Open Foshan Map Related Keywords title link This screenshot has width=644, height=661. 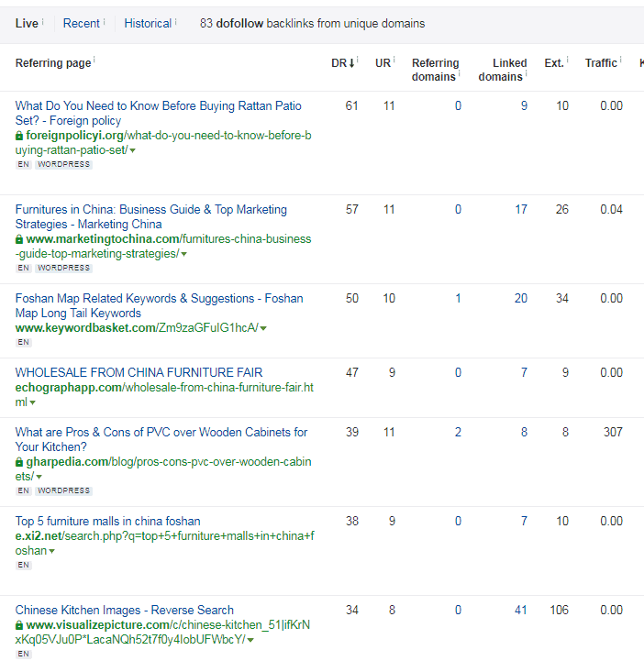coord(159,305)
